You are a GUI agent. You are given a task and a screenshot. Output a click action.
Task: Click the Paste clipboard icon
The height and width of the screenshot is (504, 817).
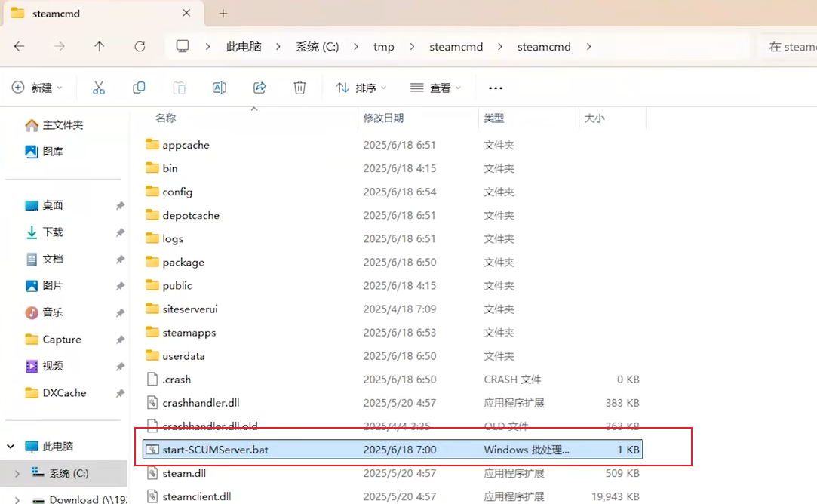click(x=179, y=88)
